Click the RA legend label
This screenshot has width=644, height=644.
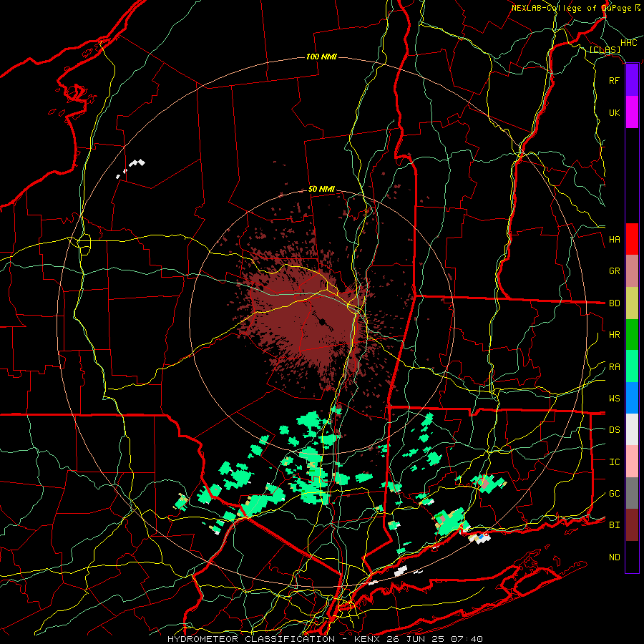(x=615, y=367)
